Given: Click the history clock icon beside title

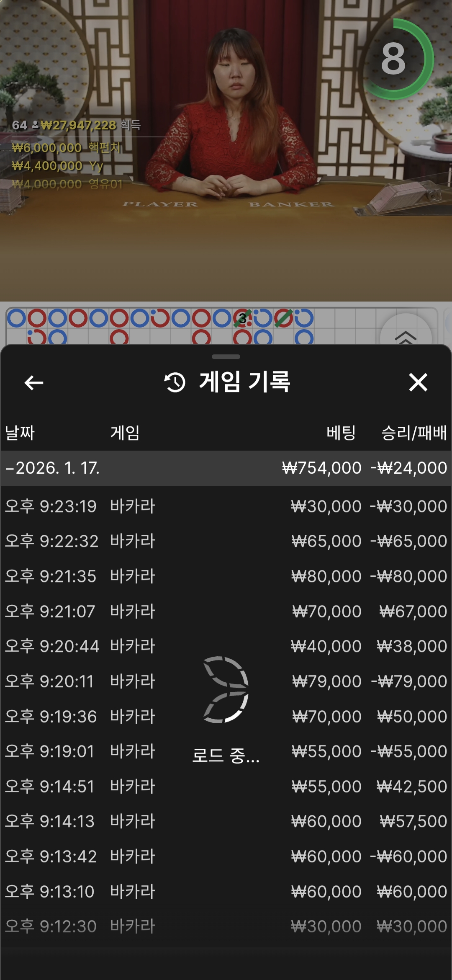Looking at the screenshot, I should tap(175, 382).
